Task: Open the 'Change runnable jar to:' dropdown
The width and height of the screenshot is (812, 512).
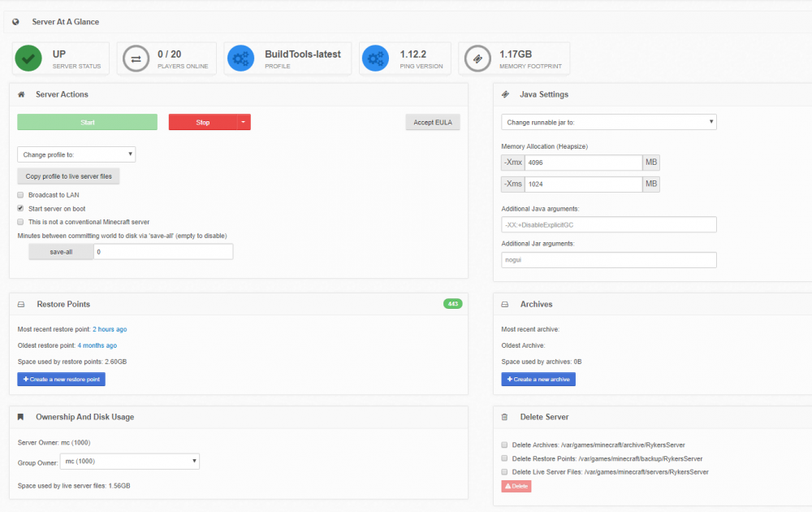Action: click(x=609, y=122)
